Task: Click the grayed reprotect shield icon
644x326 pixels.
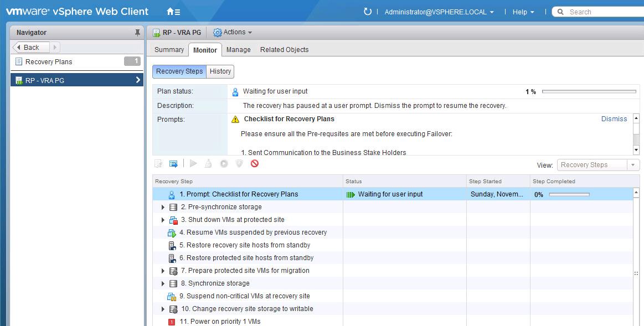Action: click(239, 163)
